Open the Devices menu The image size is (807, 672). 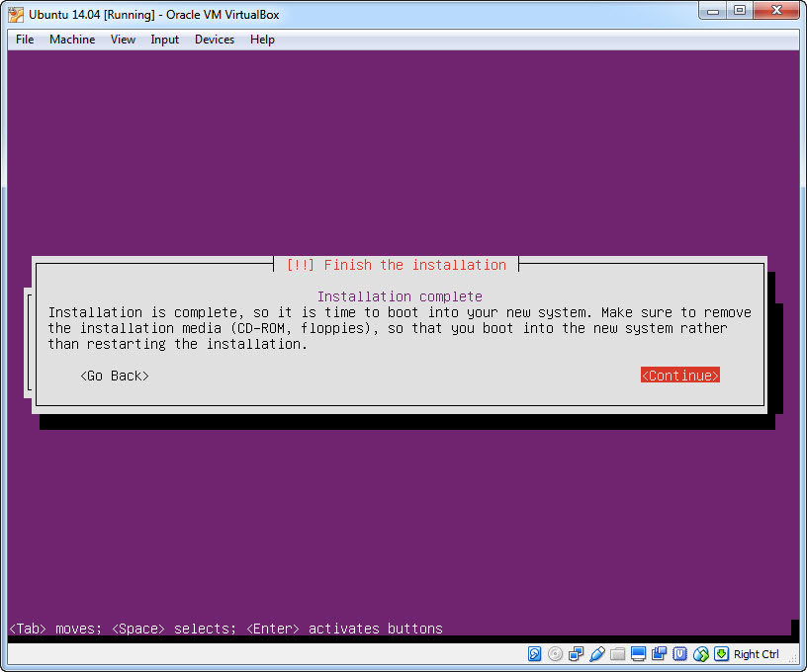pos(215,40)
